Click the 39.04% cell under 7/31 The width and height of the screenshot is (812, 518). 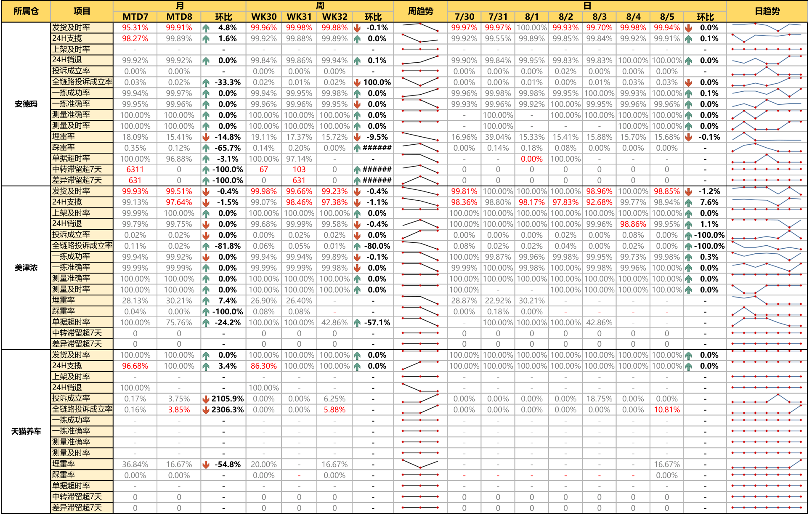[498, 137]
